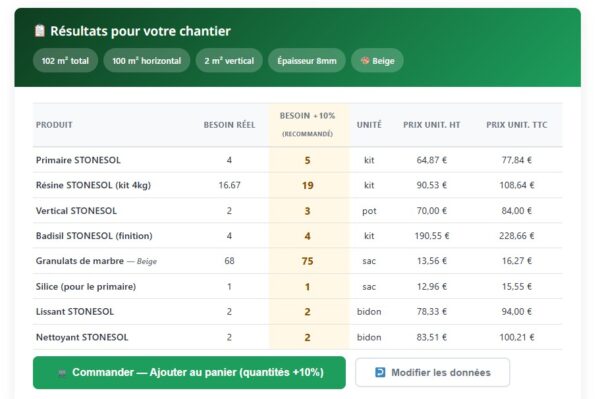600x399 pixels.
Task: Click the BESOIN +10% recommended column header
Action: click(x=307, y=124)
